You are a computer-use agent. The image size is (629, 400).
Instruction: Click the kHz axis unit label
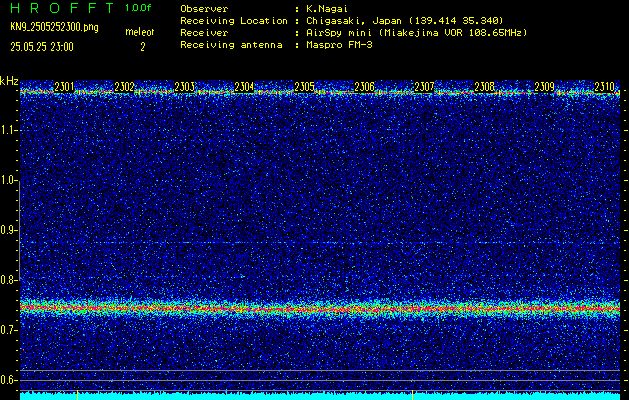(9, 81)
